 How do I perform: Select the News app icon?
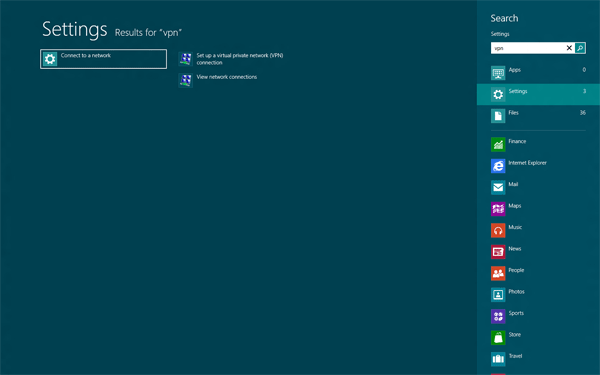(x=498, y=252)
